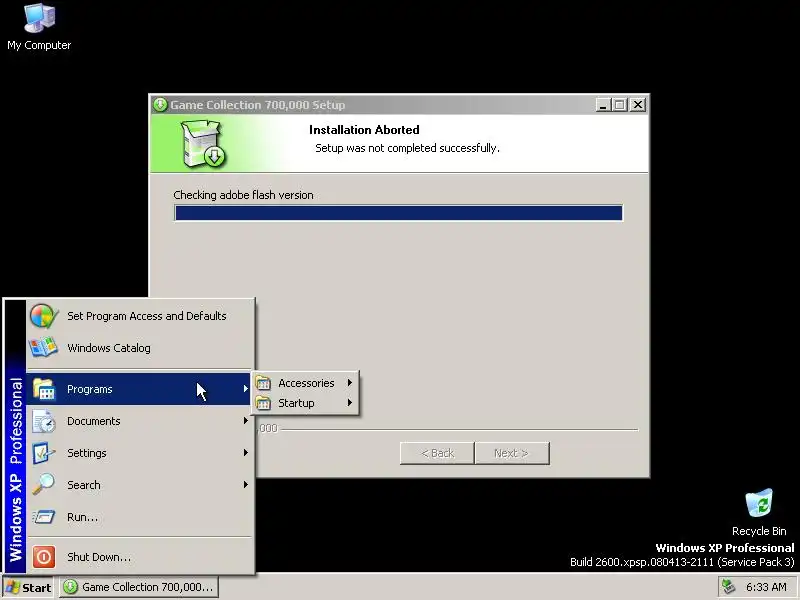This screenshot has width=800, height=600.
Task: Click the 6:33 AM system clock
Action: 766,587
